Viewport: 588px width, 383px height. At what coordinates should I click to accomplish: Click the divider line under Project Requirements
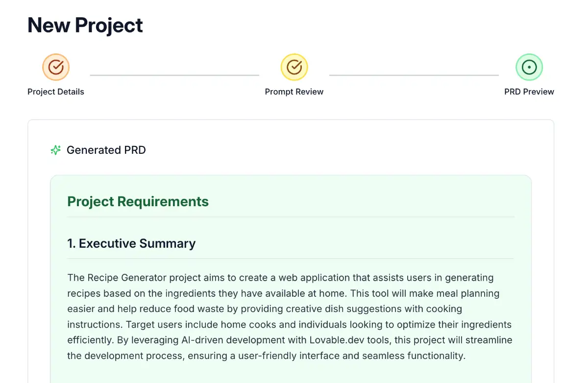tap(291, 217)
